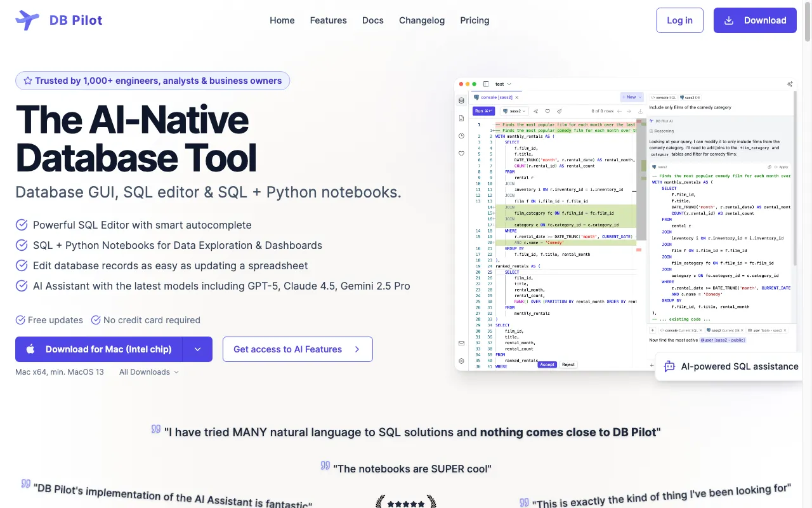Click the plus icon to add context
The width and height of the screenshot is (812, 508).
(x=652, y=330)
